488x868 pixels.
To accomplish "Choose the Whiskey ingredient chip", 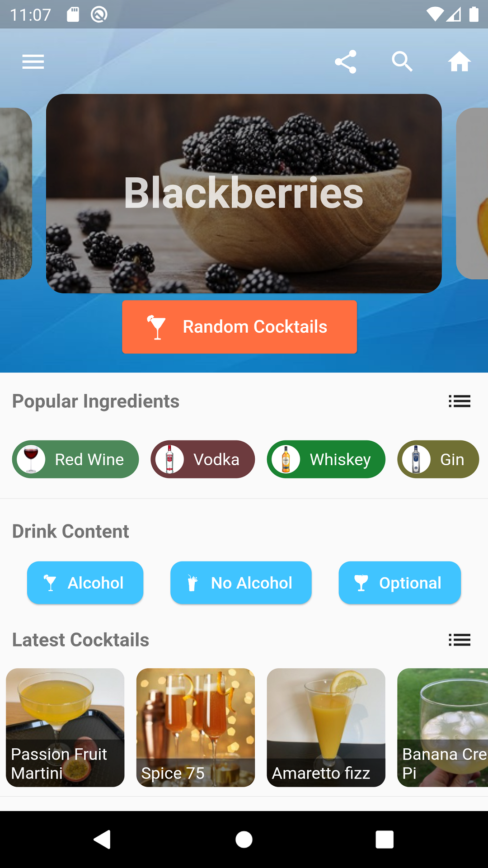I will (326, 459).
